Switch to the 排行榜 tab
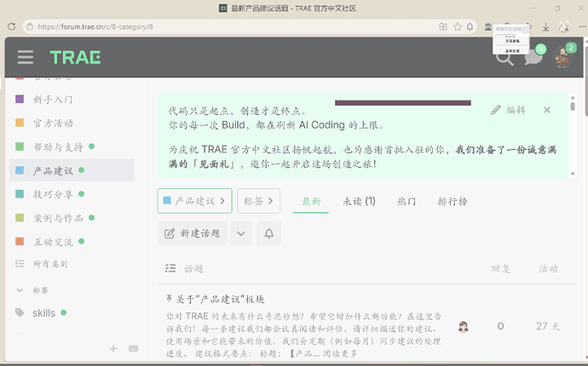Viewport: 588px width, 366px height. tap(453, 202)
